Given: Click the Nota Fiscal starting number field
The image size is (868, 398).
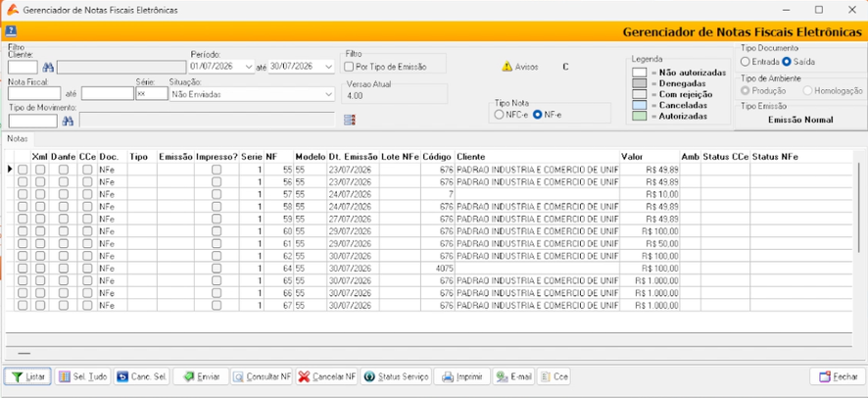Looking at the screenshot, I should [34, 93].
